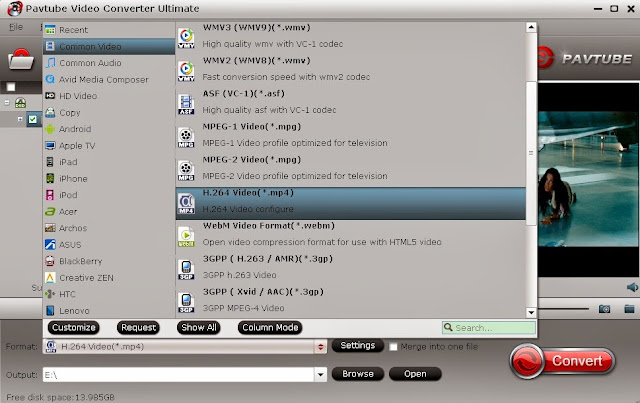
Task: Click the video preview thumbnail
Action: point(588,179)
